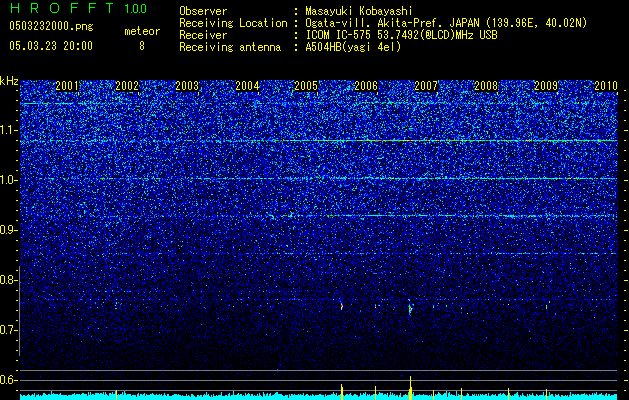Click the Receiving antenna field label
629x400 pixels.
230,47
